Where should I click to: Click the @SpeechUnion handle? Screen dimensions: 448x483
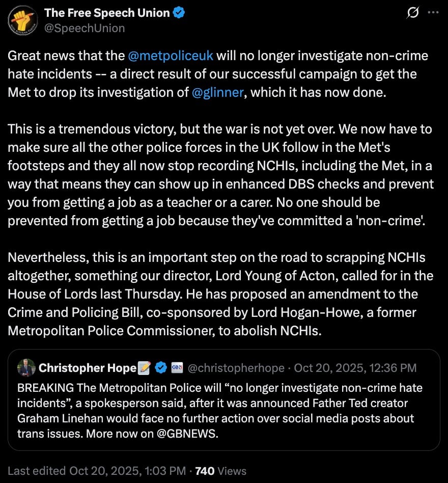[x=85, y=28]
